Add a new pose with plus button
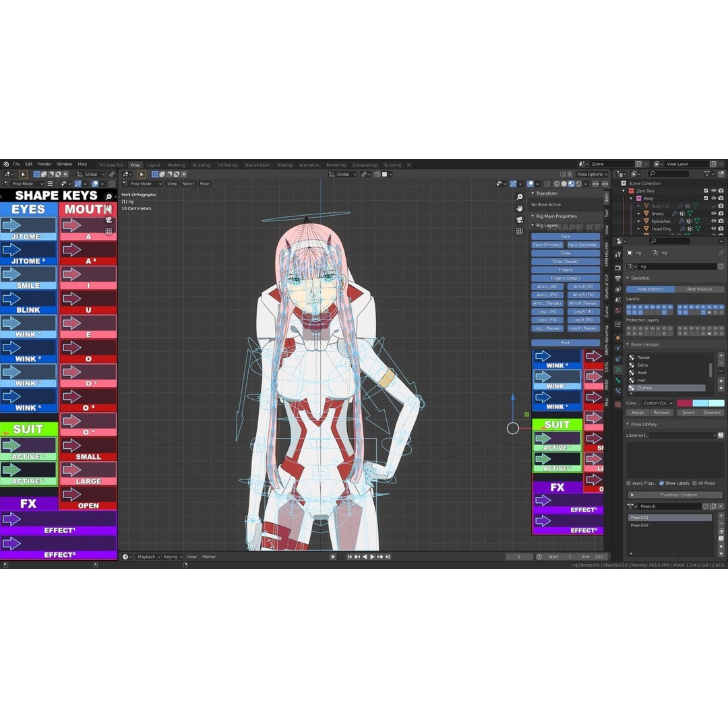Image resolution: width=728 pixels, height=728 pixels. click(x=721, y=517)
